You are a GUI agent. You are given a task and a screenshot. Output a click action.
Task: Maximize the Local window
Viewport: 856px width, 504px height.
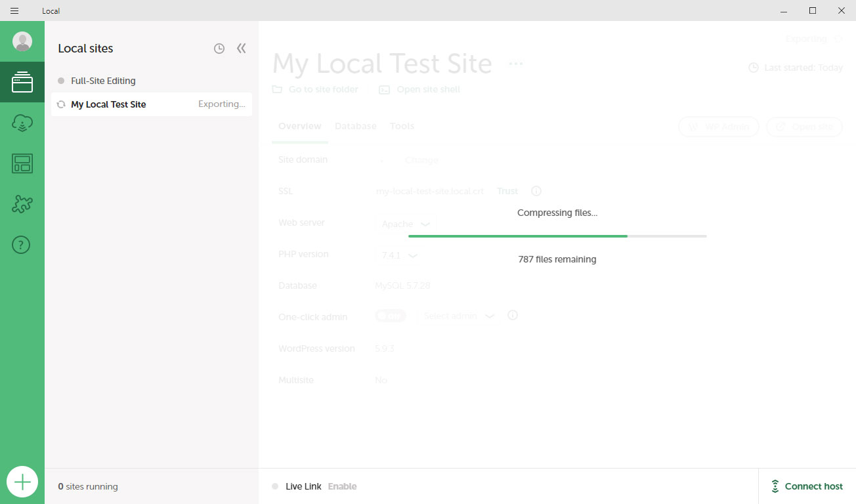coord(813,10)
